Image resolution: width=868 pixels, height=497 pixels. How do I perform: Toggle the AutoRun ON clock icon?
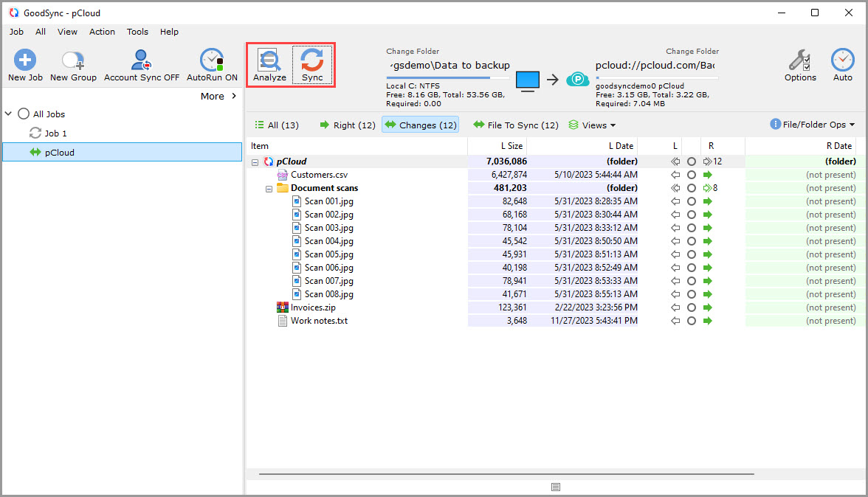tap(211, 60)
